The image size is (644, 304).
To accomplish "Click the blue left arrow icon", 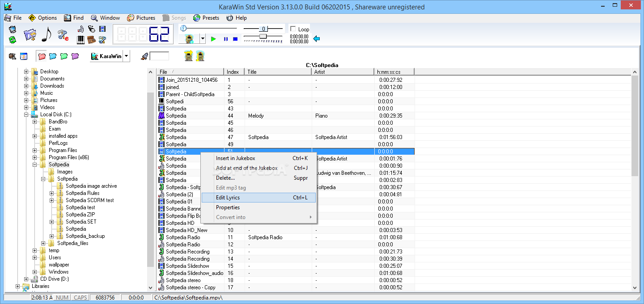I will pyautogui.click(x=317, y=39).
